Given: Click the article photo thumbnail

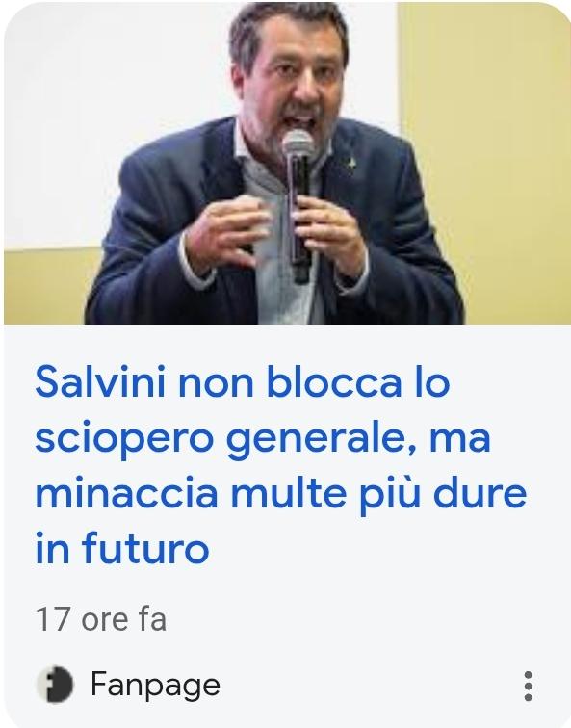Looking at the screenshot, I should (287, 163).
